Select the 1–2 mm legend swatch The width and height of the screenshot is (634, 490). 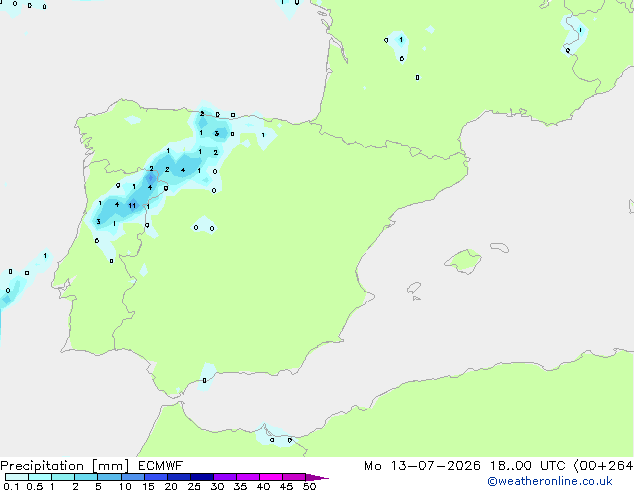click(63, 477)
